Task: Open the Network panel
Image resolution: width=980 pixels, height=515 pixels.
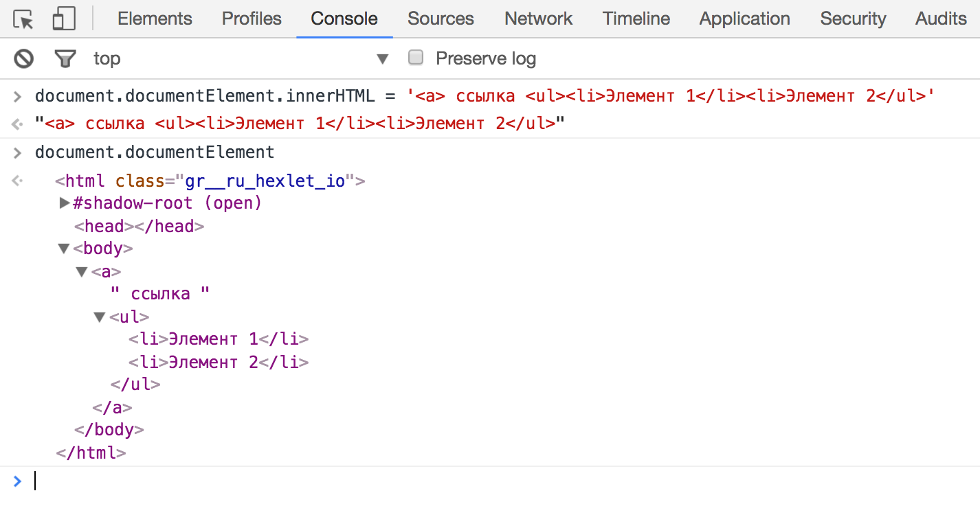Action: pos(538,19)
